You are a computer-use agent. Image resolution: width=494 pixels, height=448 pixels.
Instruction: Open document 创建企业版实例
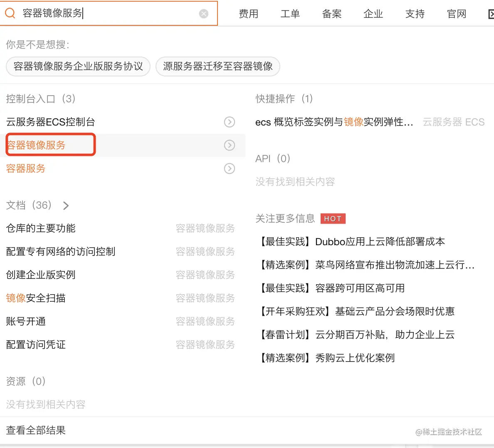(41, 275)
